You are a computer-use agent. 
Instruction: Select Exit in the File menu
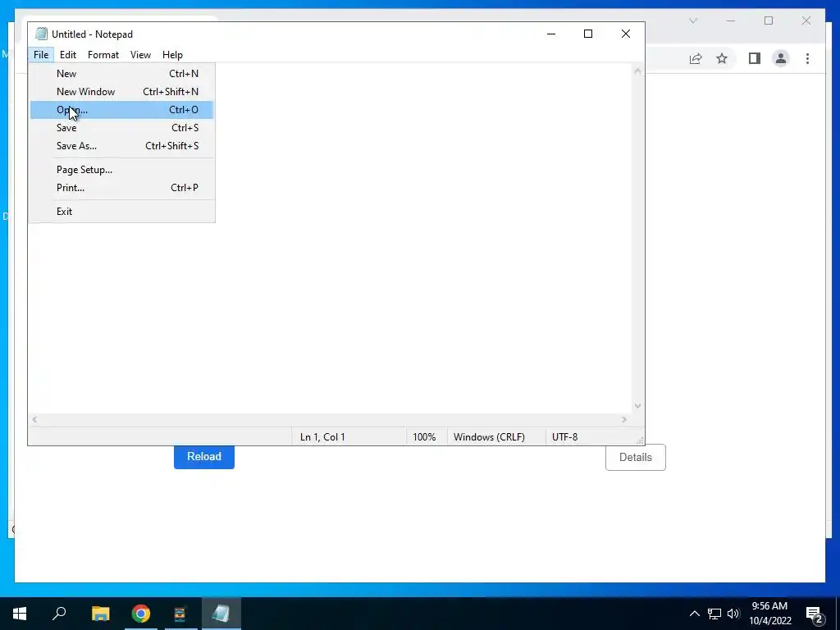pos(121,211)
